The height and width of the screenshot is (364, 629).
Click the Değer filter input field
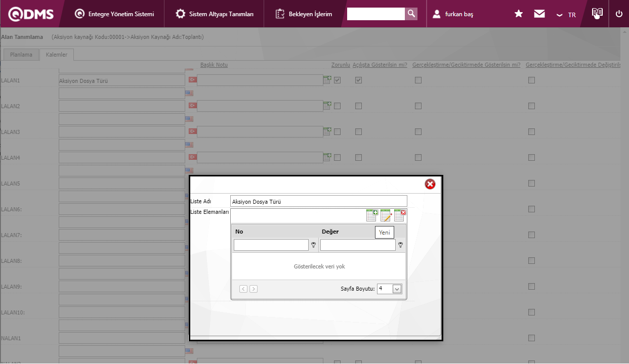[358, 245]
